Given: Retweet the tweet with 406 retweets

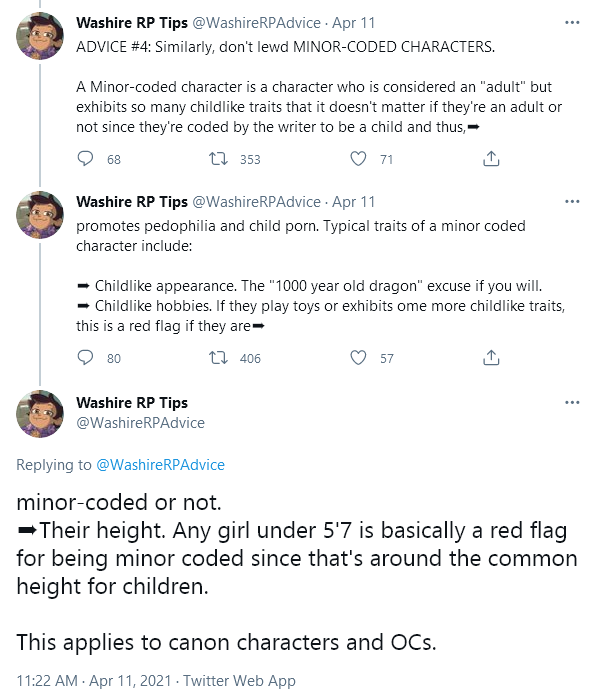Looking at the screenshot, I should point(218,357).
